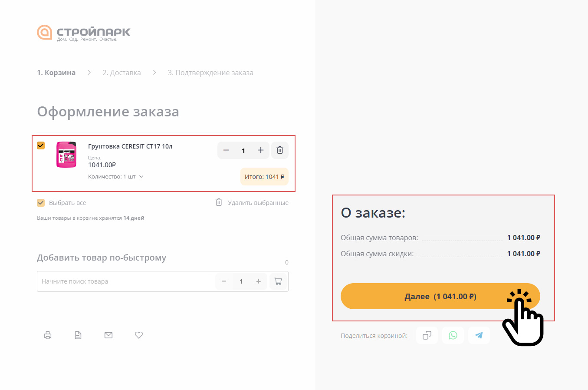Add quick-search item with cart icon
The image size is (588, 390).
click(x=278, y=281)
